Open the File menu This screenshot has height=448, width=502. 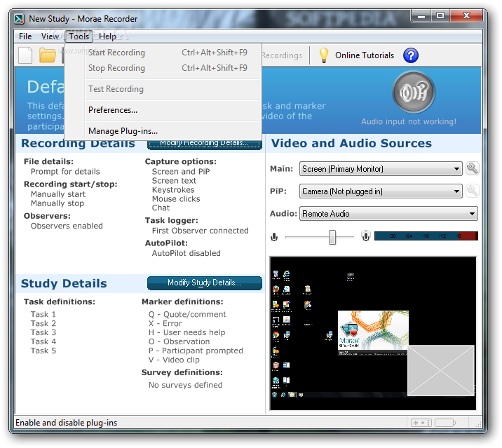click(25, 36)
